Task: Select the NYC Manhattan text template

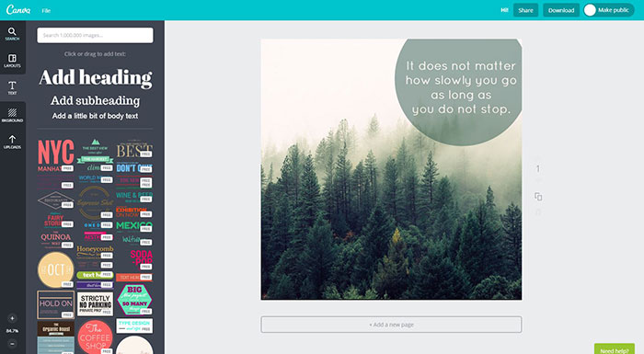Action: [x=56, y=155]
